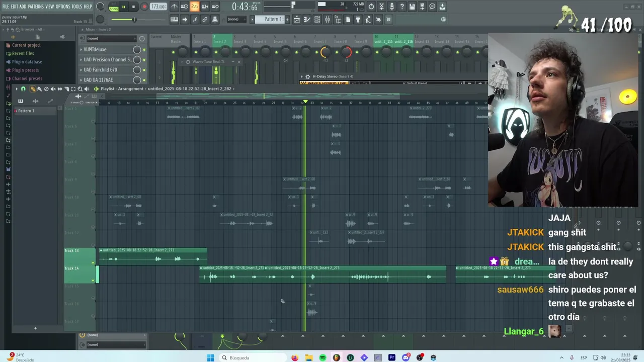
Task: Disable UAD Fairchild 670 effect slot LED
Action: coord(144,70)
